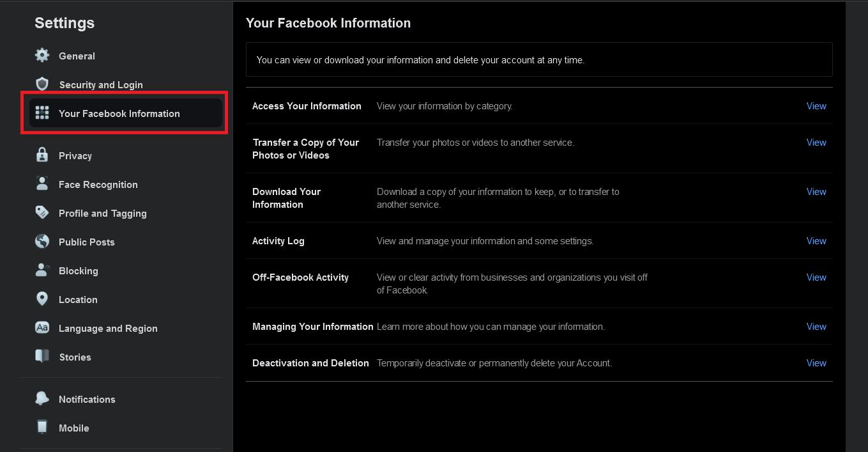The image size is (868, 452).
Task: Click View beside Managing Your Information
Action: (816, 327)
